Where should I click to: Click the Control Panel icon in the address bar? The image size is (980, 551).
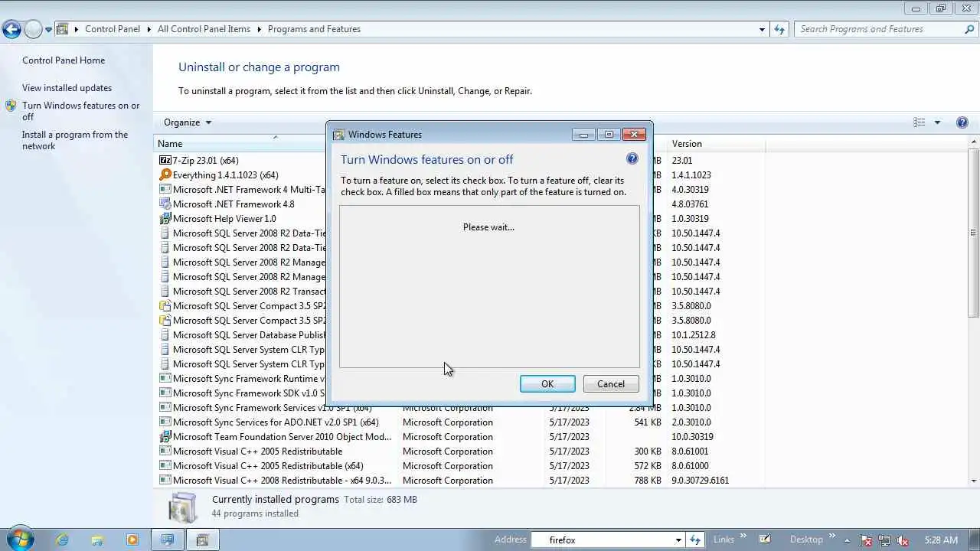coord(63,29)
